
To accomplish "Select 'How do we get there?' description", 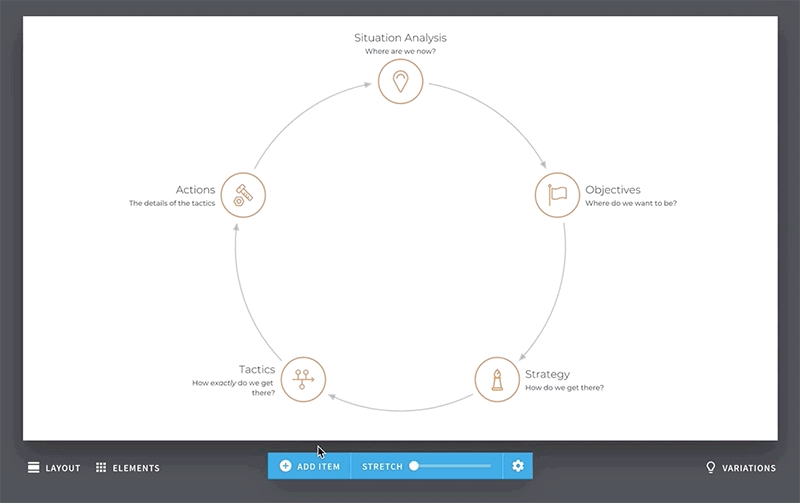I will [x=564, y=388].
